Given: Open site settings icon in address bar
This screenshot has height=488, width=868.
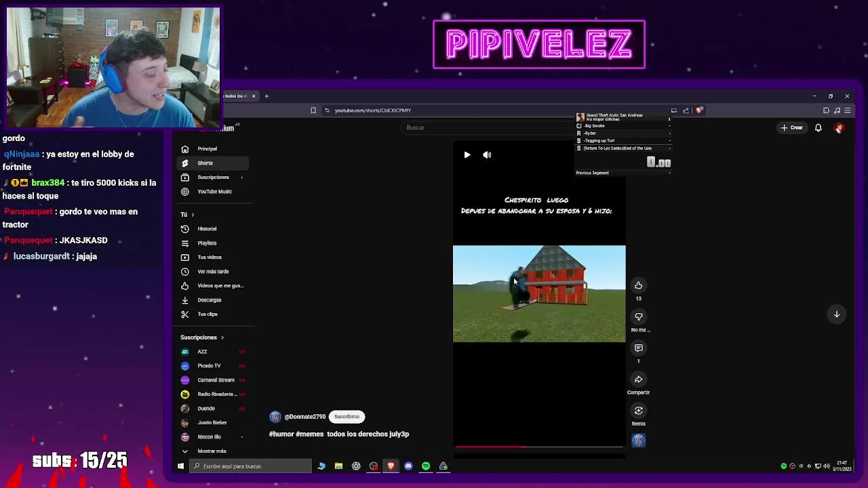Looking at the screenshot, I should click(327, 110).
